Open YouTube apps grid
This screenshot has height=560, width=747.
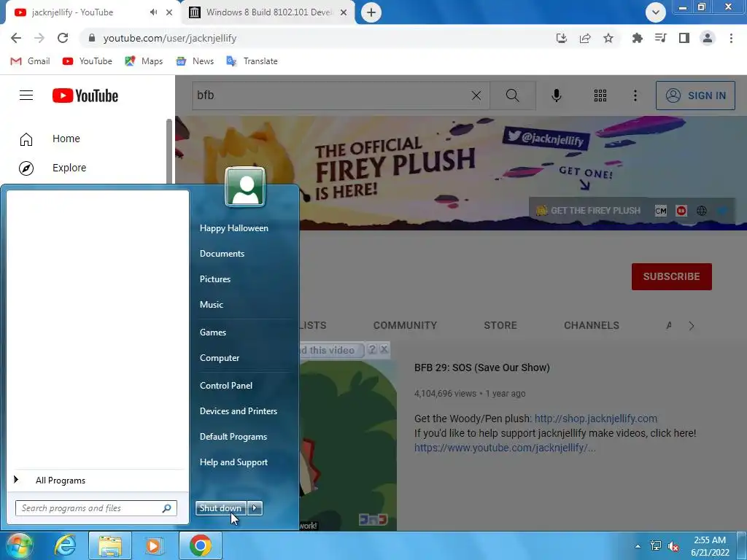coord(600,96)
